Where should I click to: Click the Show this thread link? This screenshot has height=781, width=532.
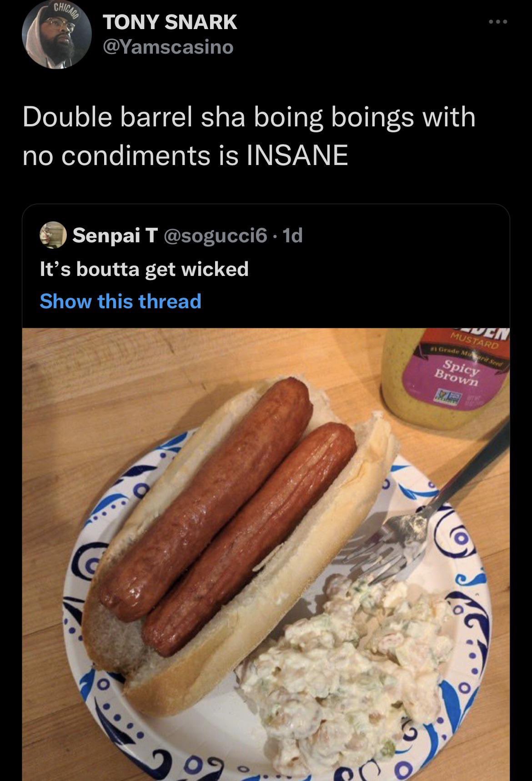coord(120,301)
